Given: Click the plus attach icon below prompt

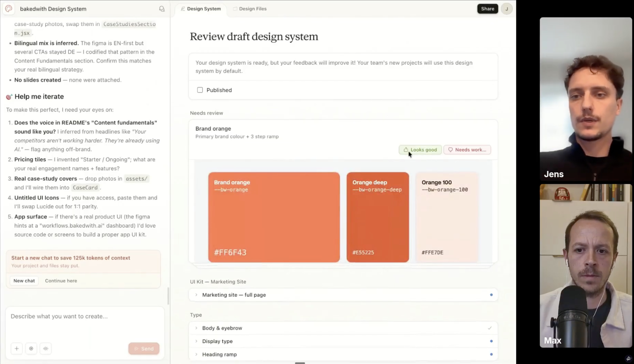Looking at the screenshot, I should click(17, 348).
